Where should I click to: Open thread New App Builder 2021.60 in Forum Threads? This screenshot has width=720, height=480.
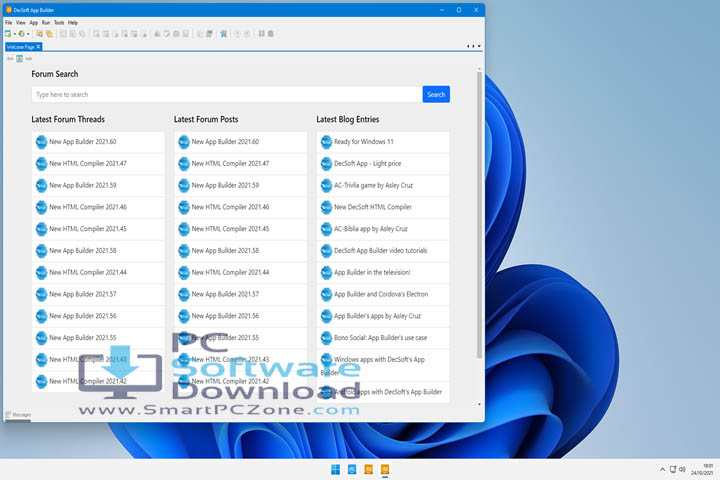(98, 142)
